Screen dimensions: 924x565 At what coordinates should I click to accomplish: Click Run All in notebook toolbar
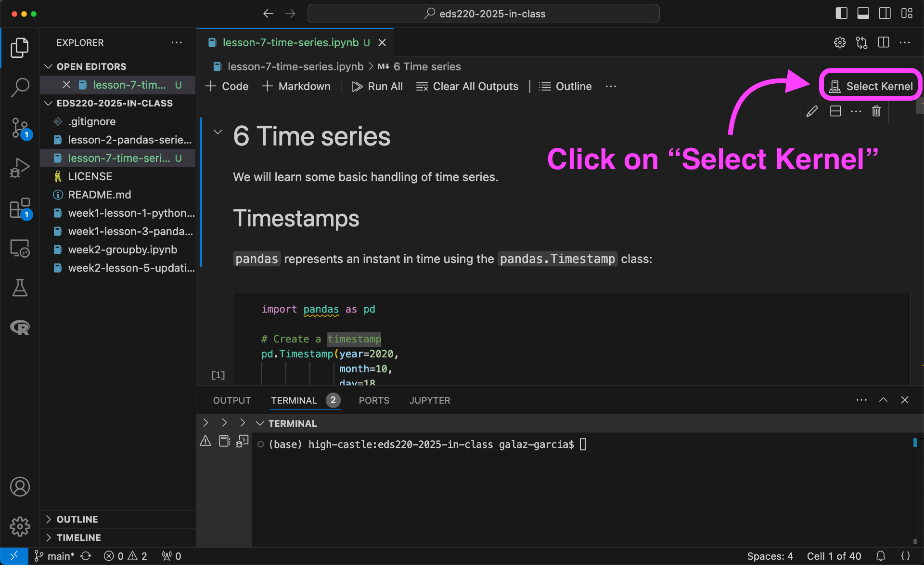(x=377, y=86)
